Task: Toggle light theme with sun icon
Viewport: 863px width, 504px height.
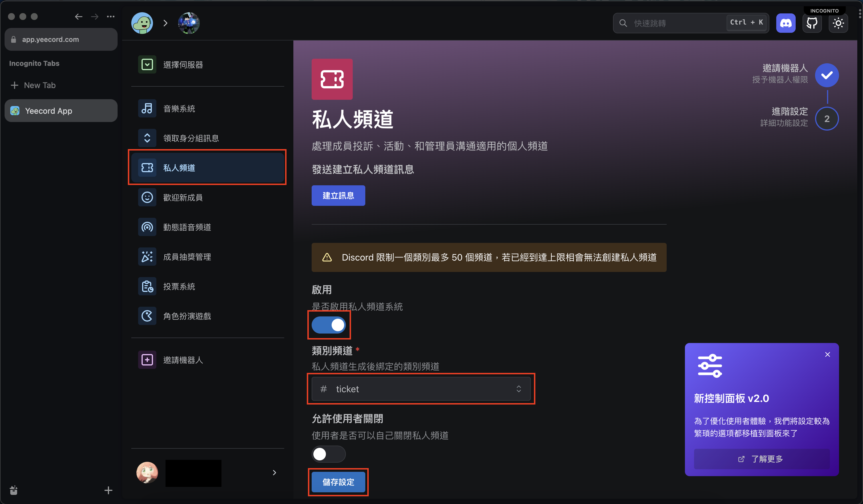Action: pos(838,23)
